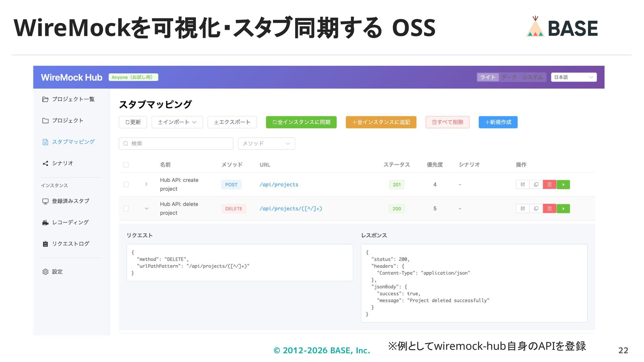Click the 'Hub API: delete project' name cell
The height and width of the screenshot is (362, 644).
tap(179, 208)
